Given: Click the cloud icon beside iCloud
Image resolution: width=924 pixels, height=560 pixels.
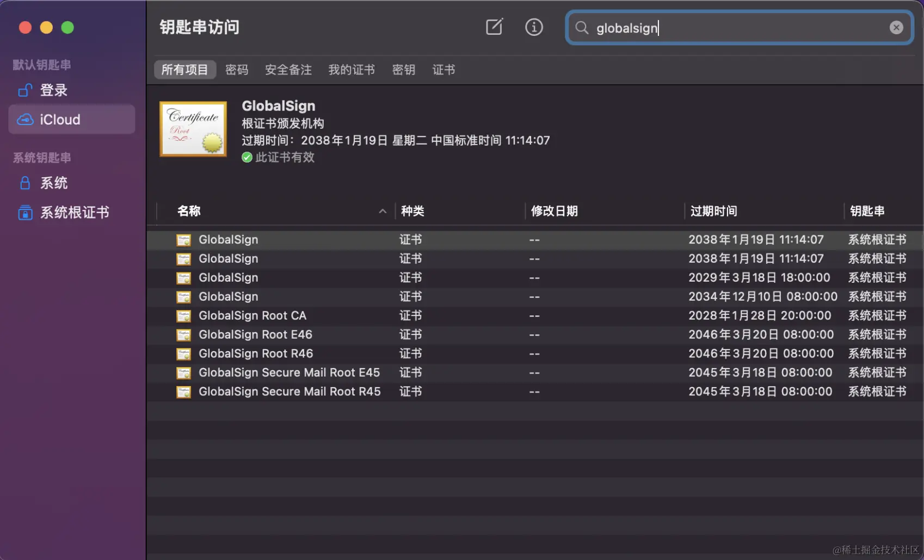Looking at the screenshot, I should click(x=25, y=120).
